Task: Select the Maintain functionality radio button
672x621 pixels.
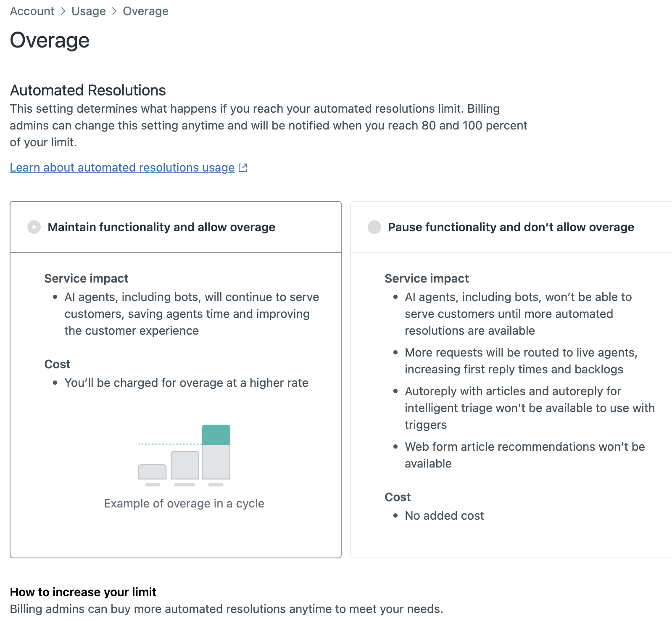Action: pyautogui.click(x=34, y=227)
